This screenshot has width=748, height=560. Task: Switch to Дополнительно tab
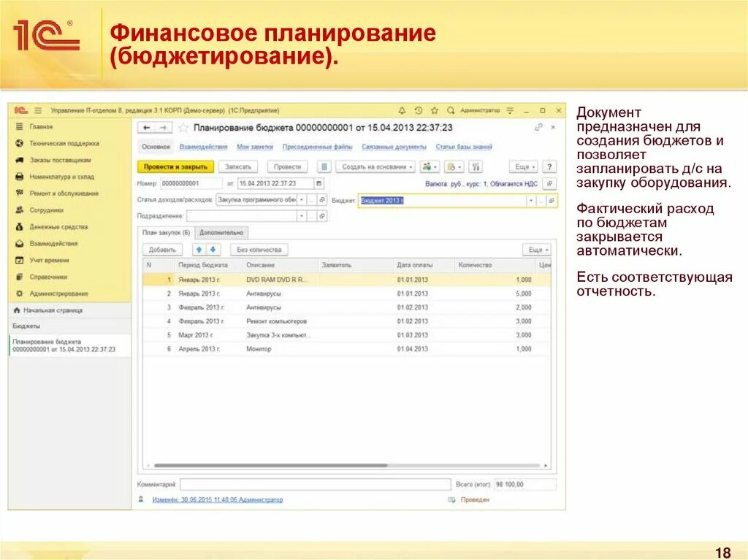point(221,233)
